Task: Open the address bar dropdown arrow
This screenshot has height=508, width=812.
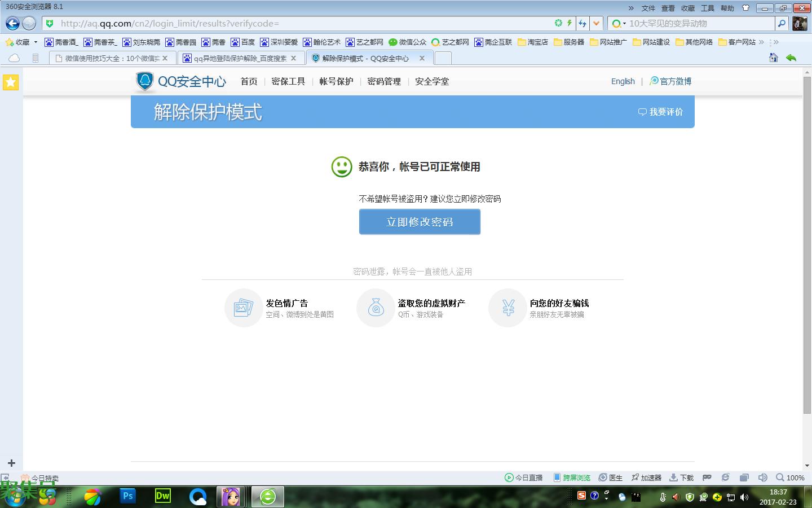Action: (596, 23)
